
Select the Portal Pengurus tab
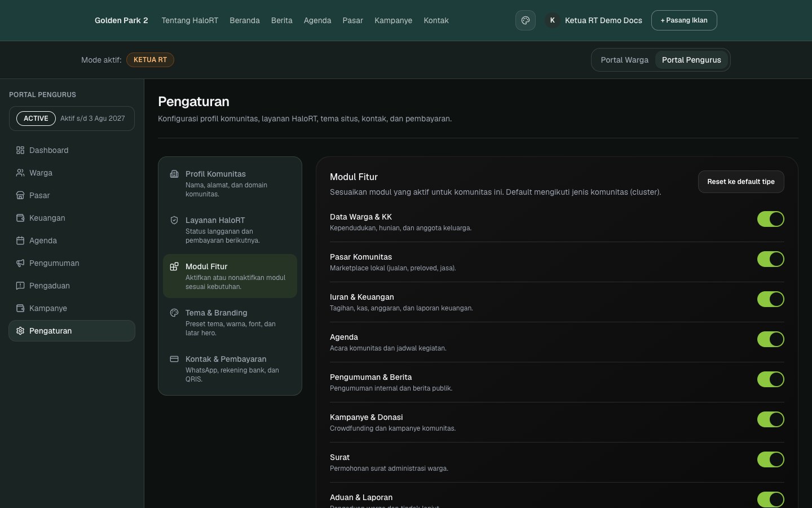point(691,60)
